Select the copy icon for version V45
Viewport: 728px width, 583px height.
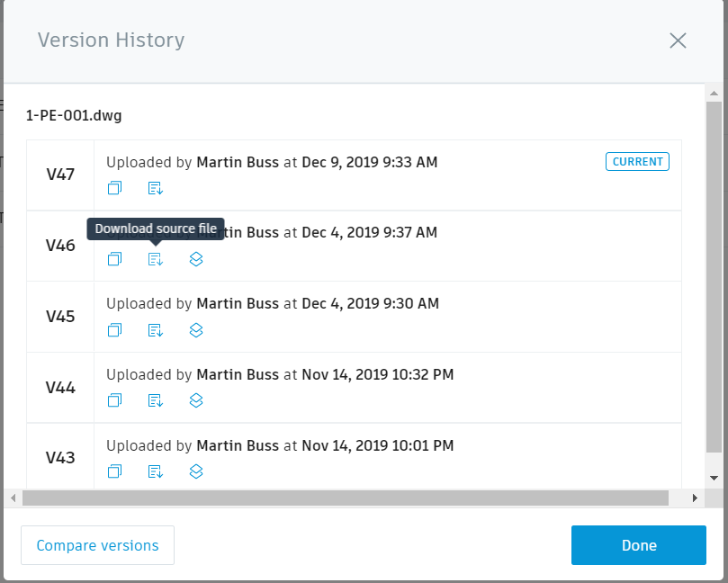tap(114, 330)
